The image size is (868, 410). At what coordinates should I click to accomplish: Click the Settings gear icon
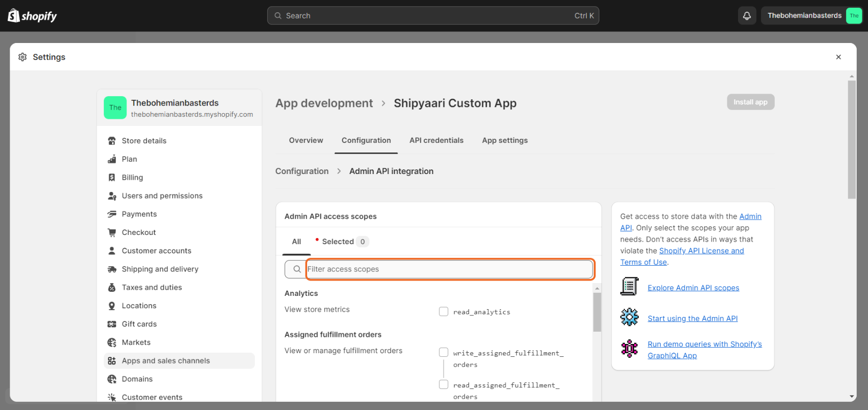coord(23,57)
